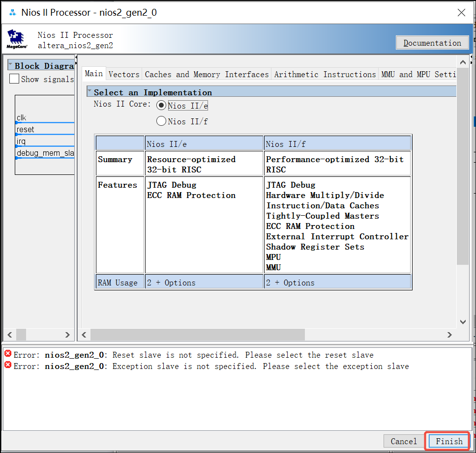Click the main panel vertical scrollbar thumb
This screenshot has height=453, width=476.
click(463, 166)
